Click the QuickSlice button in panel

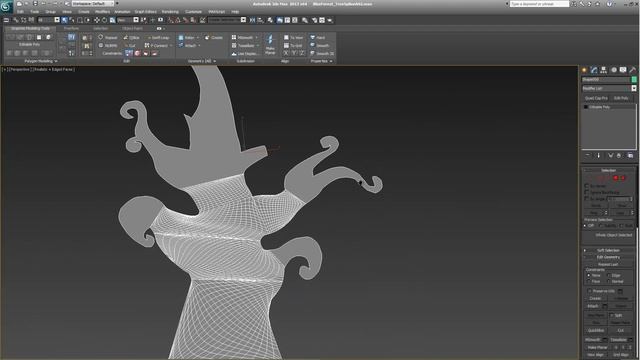click(x=596, y=330)
